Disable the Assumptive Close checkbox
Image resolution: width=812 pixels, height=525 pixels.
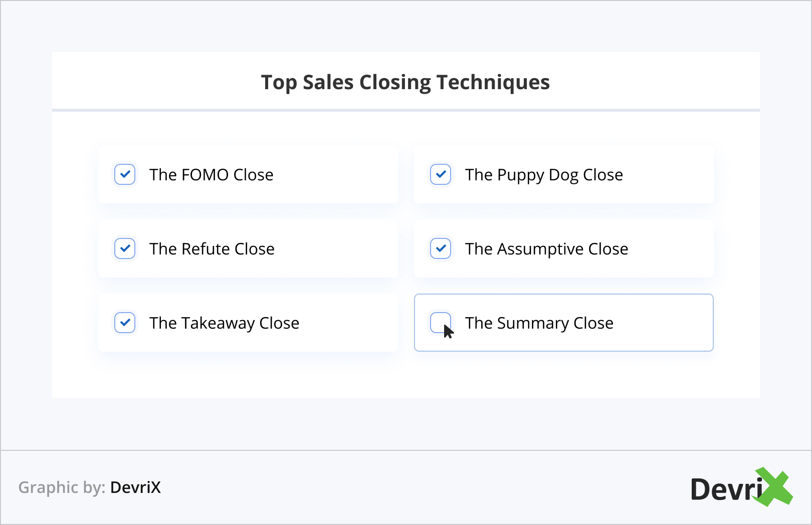(x=441, y=248)
